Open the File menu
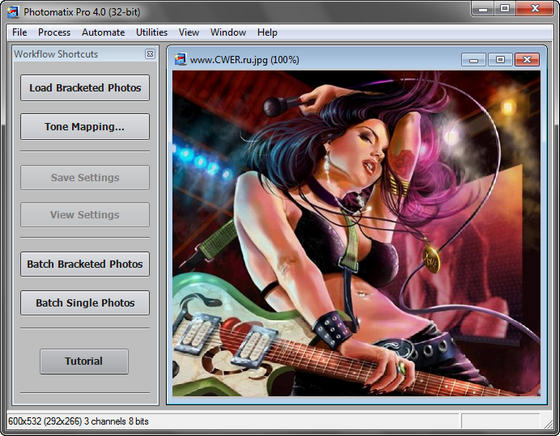The width and height of the screenshot is (560, 436). pos(20,32)
